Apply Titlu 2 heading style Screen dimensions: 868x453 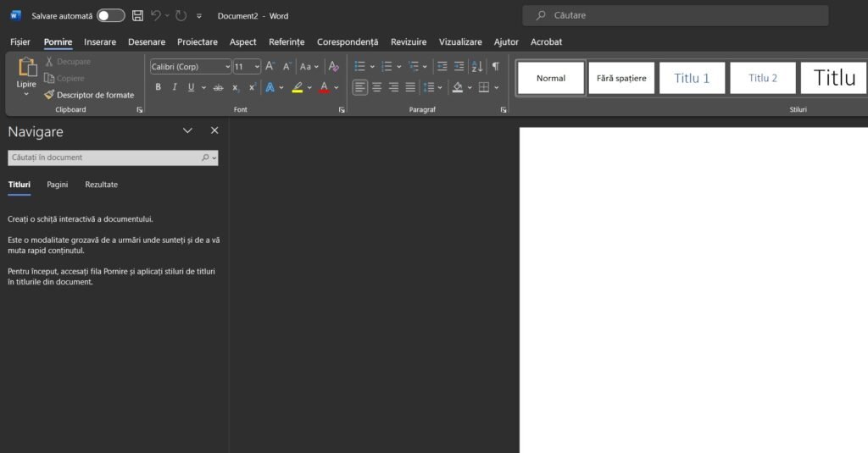[763, 78]
